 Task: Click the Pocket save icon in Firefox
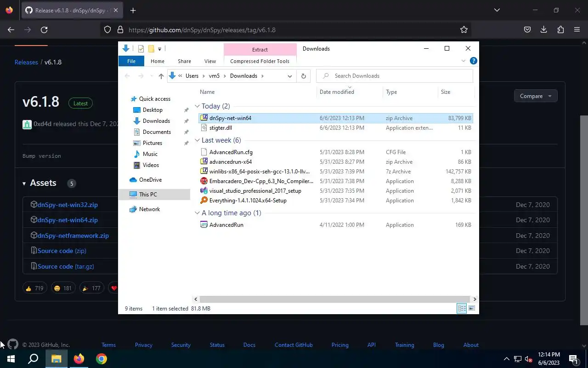pyautogui.click(x=527, y=30)
